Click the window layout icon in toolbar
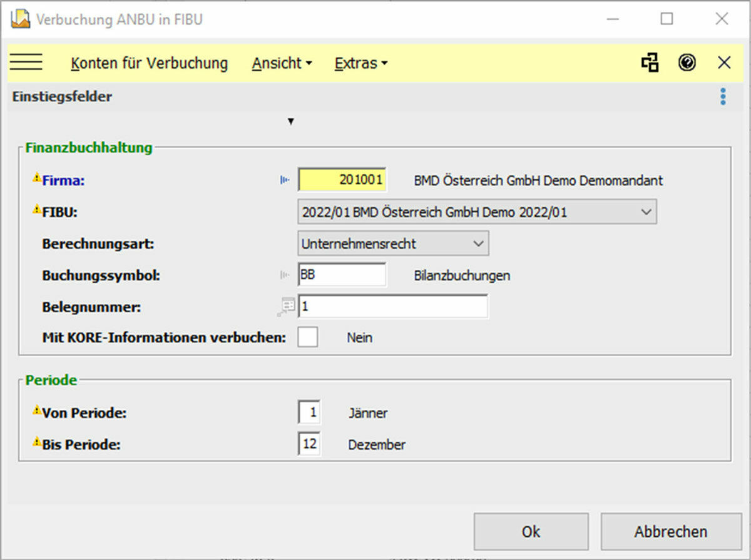 (x=650, y=63)
